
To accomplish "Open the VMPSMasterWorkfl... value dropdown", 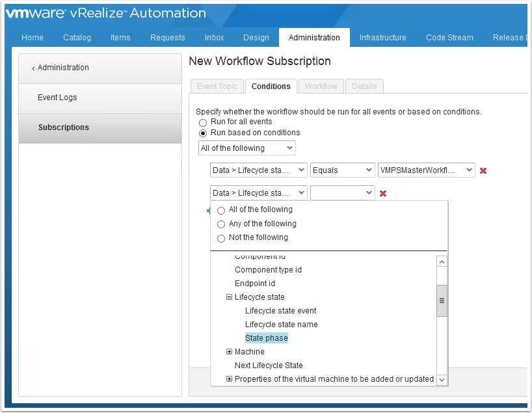I will point(426,170).
